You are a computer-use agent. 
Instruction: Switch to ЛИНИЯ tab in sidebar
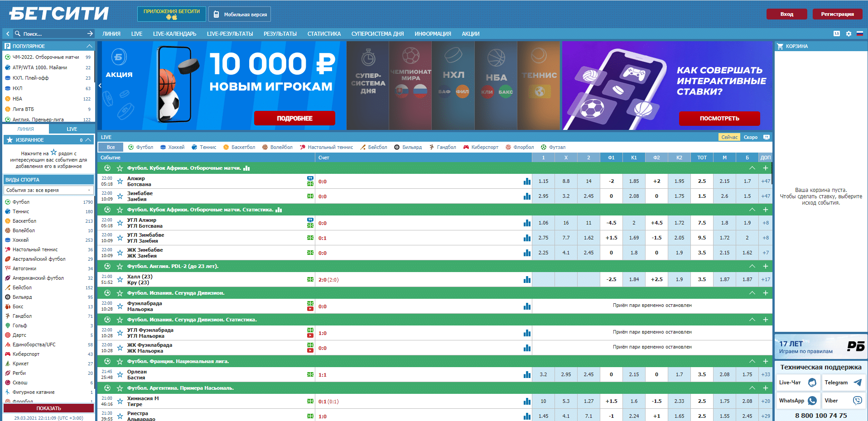26,129
